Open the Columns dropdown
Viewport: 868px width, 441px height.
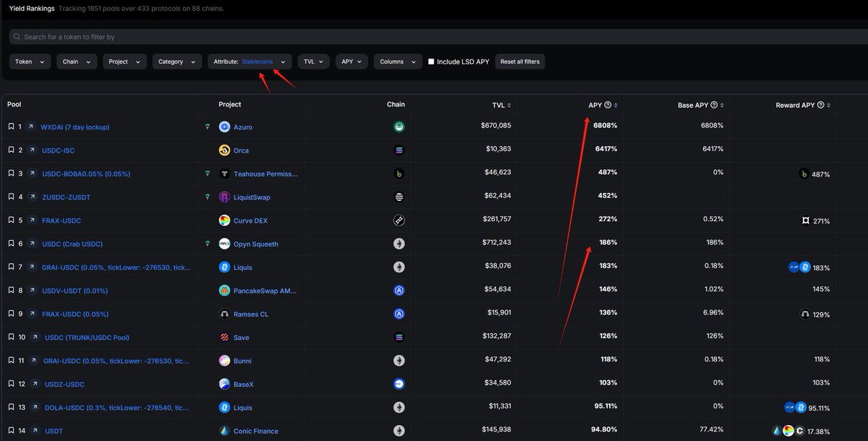(x=398, y=61)
